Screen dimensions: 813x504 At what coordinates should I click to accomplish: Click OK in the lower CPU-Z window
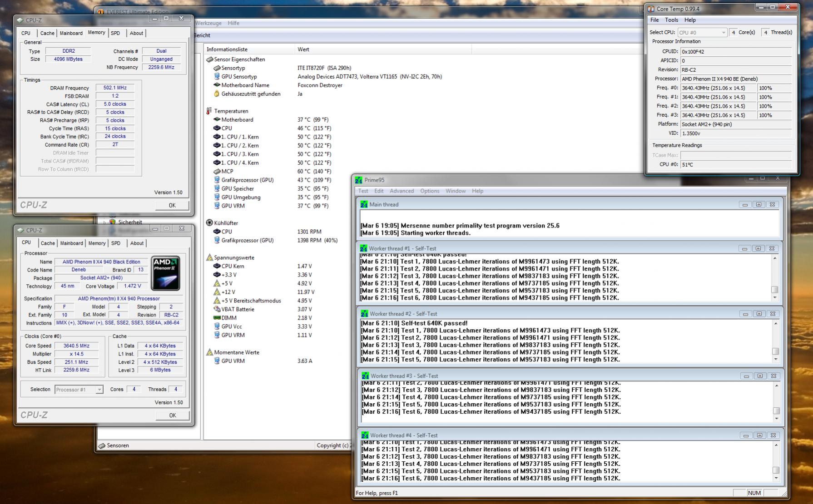173,415
